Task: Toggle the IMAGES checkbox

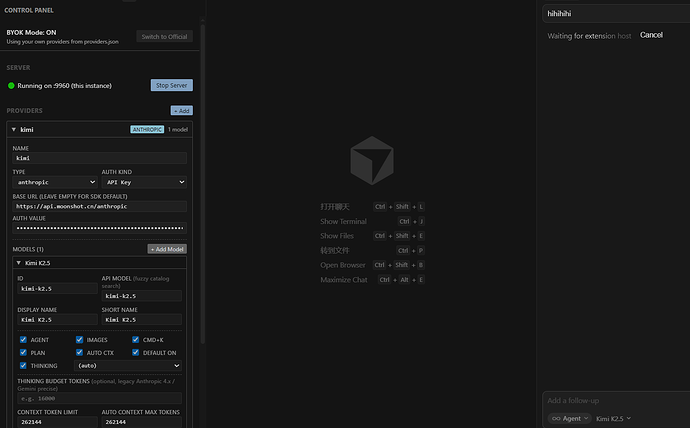Action: pyautogui.click(x=79, y=340)
